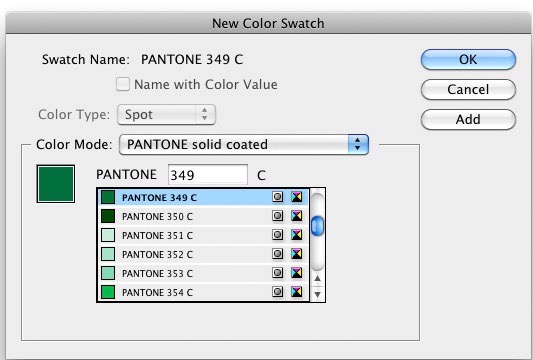Select PANTONE 353 C list entry
The height and width of the screenshot is (360, 533).
(x=203, y=273)
